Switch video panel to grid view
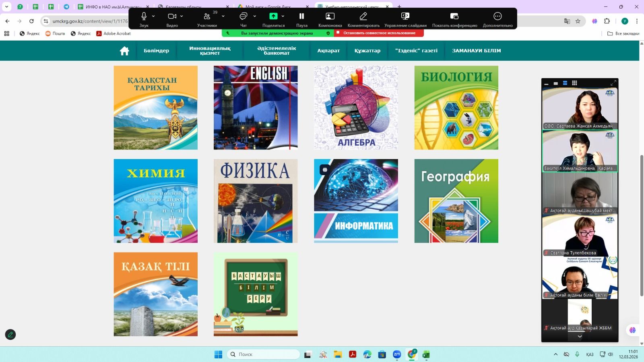Image resolution: width=644 pixels, height=362 pixels. (574, 83)
